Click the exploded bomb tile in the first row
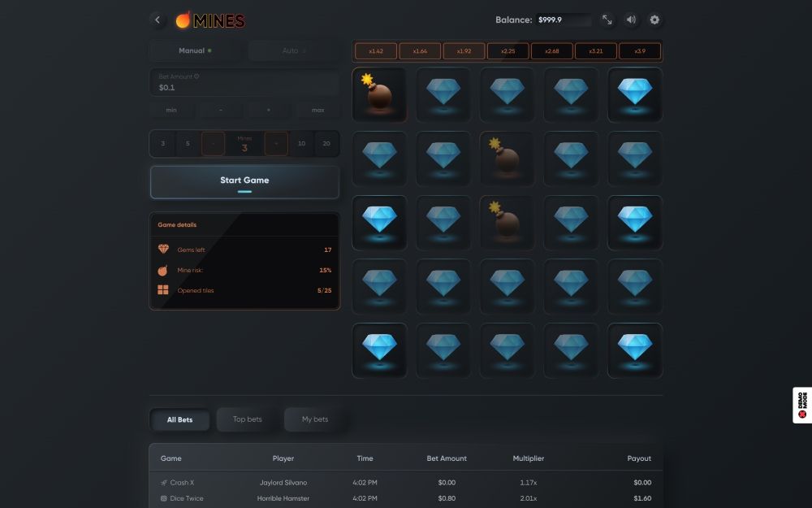Screen dimensions: 812x508 [x=379, y=95]
